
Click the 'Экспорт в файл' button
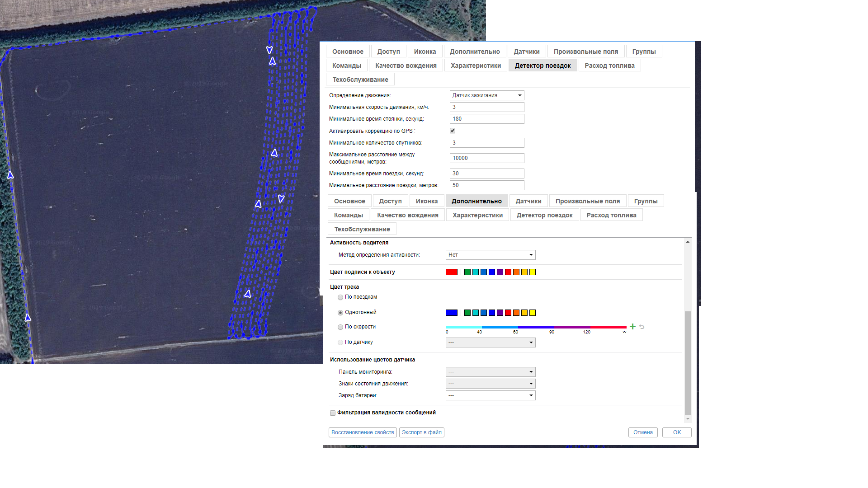pyautogui.click(x=421, y=432)
